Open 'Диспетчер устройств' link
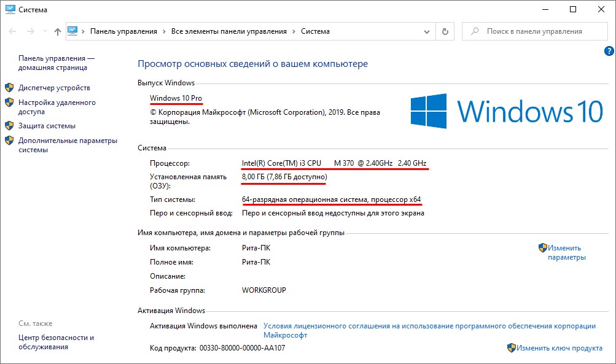Screen dimensions: 616x364 coord(54,88)
